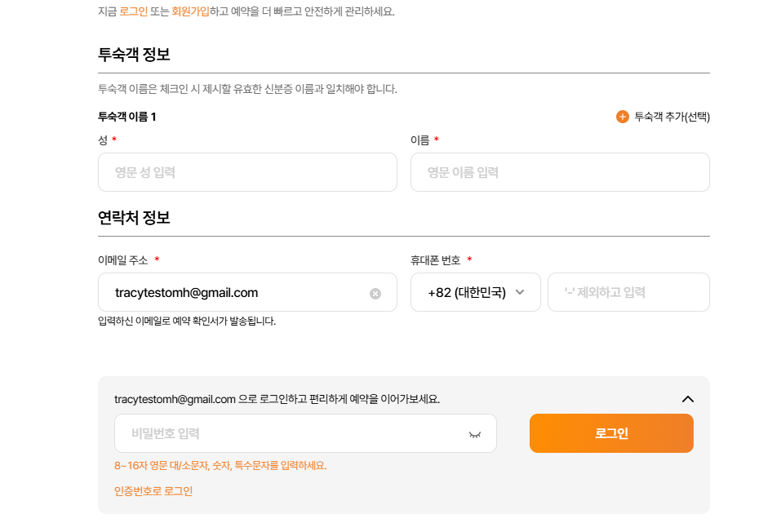
Task: Click the 인증번호로 로그인 link
Action: [x=153, y=491]
